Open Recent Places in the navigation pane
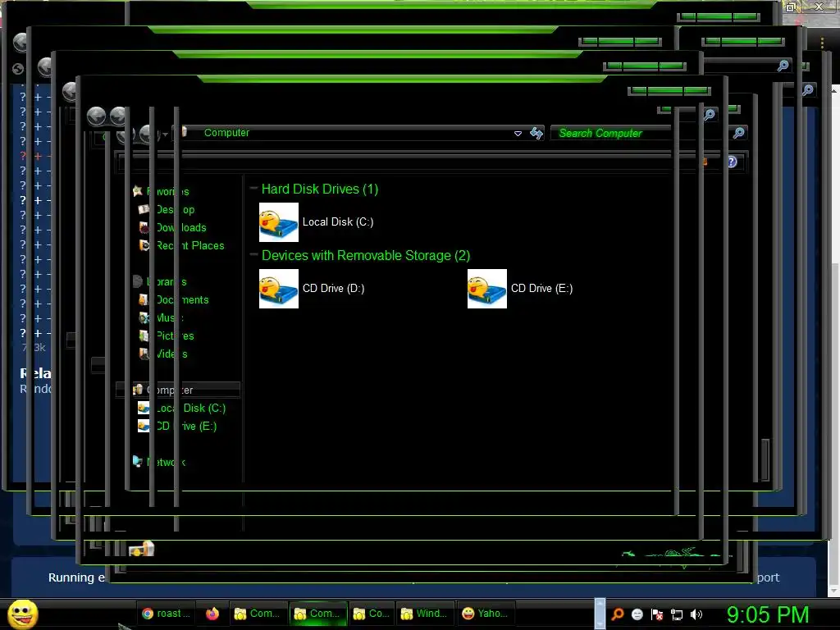The image size is (840, 630). 181,245
